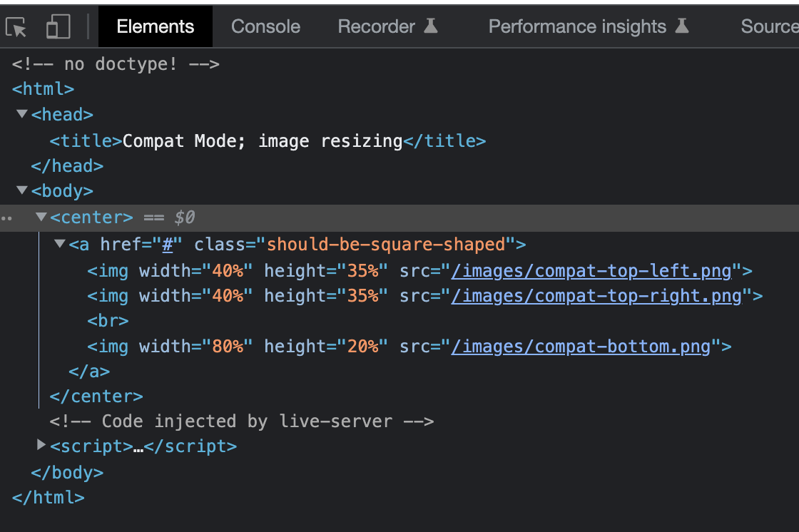Collapse the head element node
The height and width of the screenshot is (532, 799).
click(22, 113)
